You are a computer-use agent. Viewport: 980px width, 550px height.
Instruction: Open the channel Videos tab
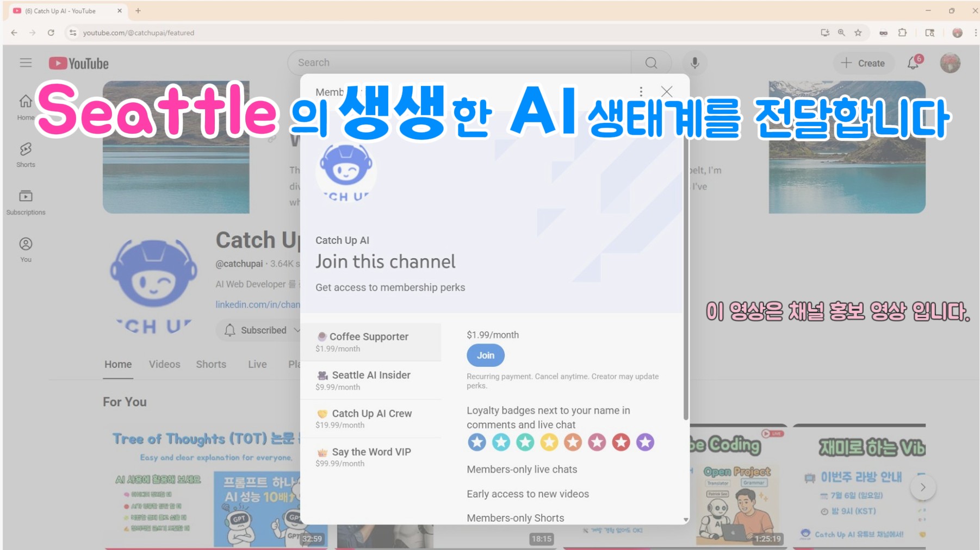click(164, 364)
